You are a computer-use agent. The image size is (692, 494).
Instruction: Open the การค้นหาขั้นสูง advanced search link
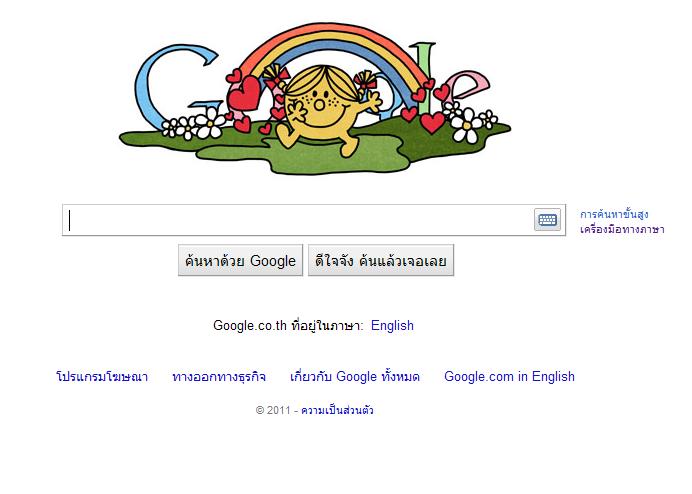[x=614, y=215]
